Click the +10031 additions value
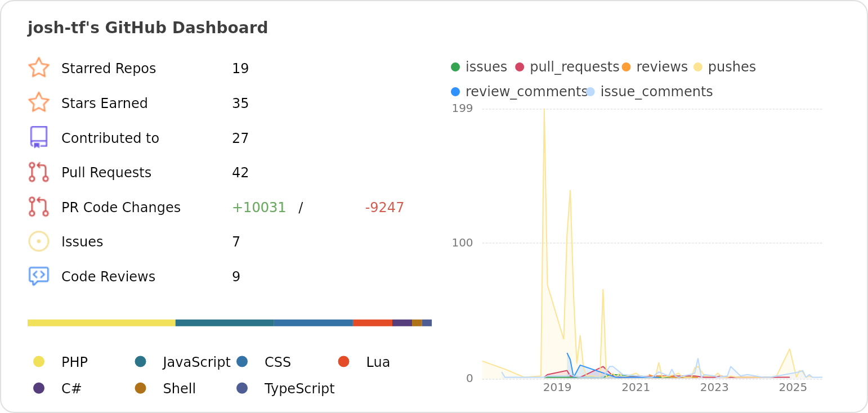 click(259, 207)
